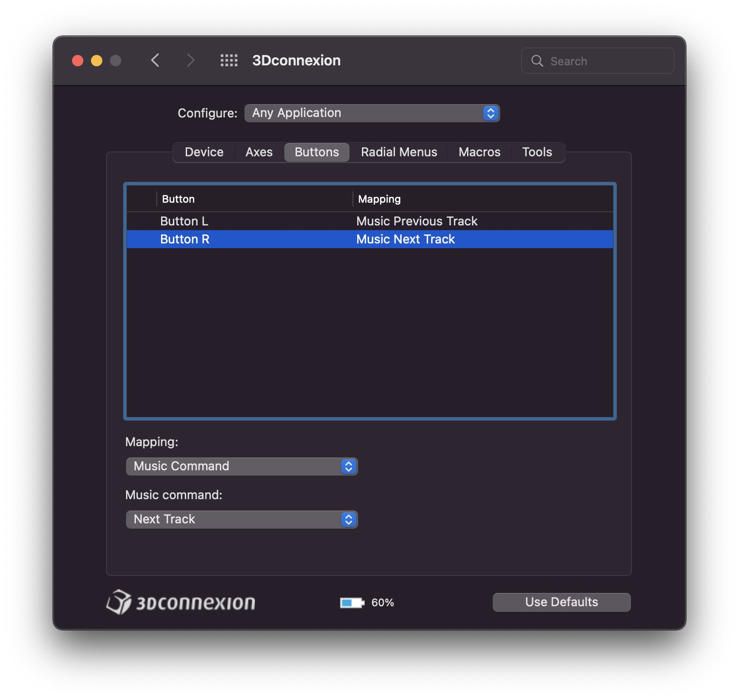Switch to the Axes tab
739x700 pixels.
click(259, 152)
